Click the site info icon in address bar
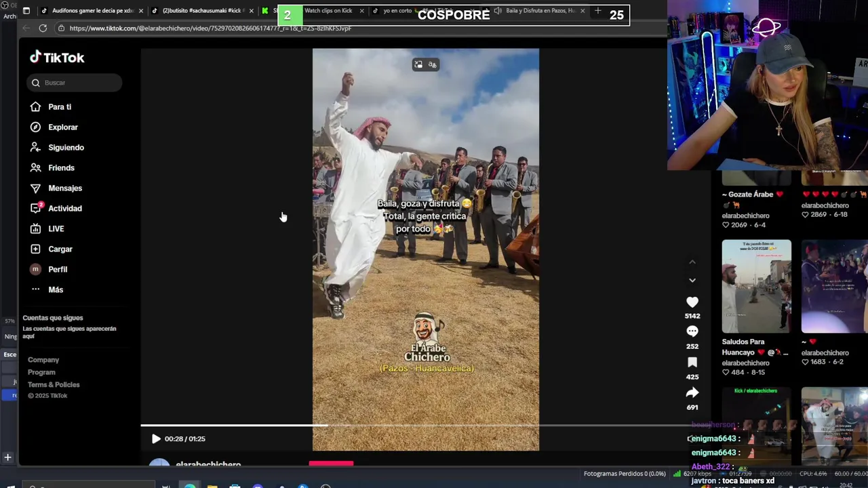868x488 pixels. tap(61, 28)
